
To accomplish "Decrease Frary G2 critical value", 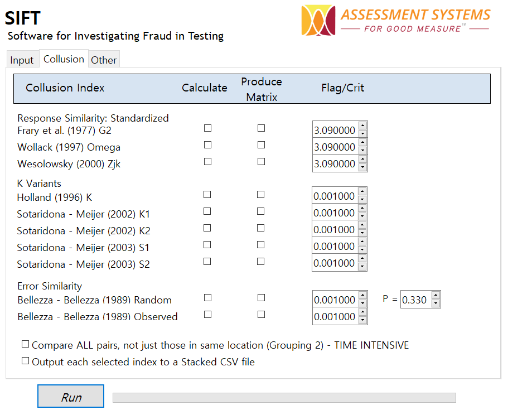I will click(x=363, y=134).
